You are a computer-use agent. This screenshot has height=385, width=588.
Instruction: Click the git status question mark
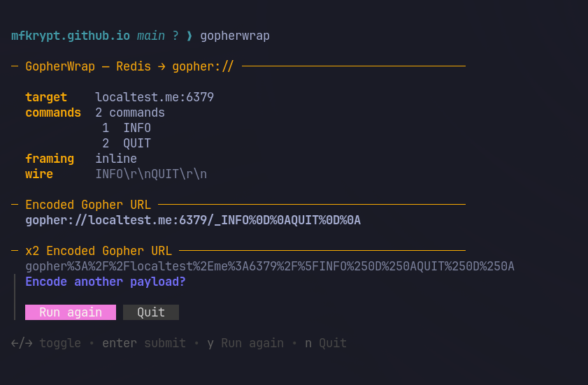[175, 36]
